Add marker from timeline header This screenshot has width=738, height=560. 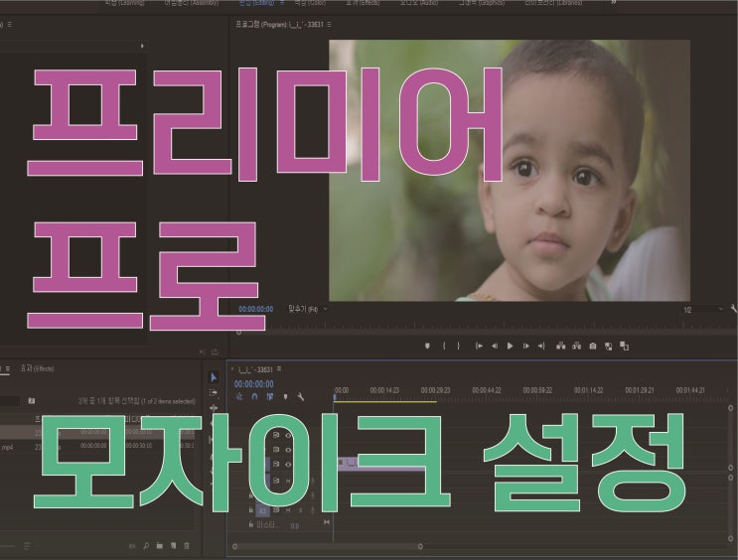tap(285, 397)
